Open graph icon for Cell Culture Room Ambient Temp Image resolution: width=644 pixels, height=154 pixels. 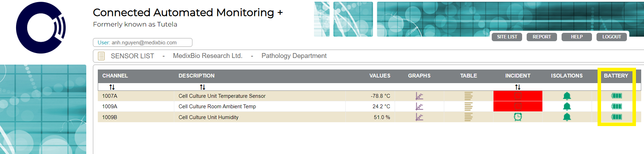[419, 107]
